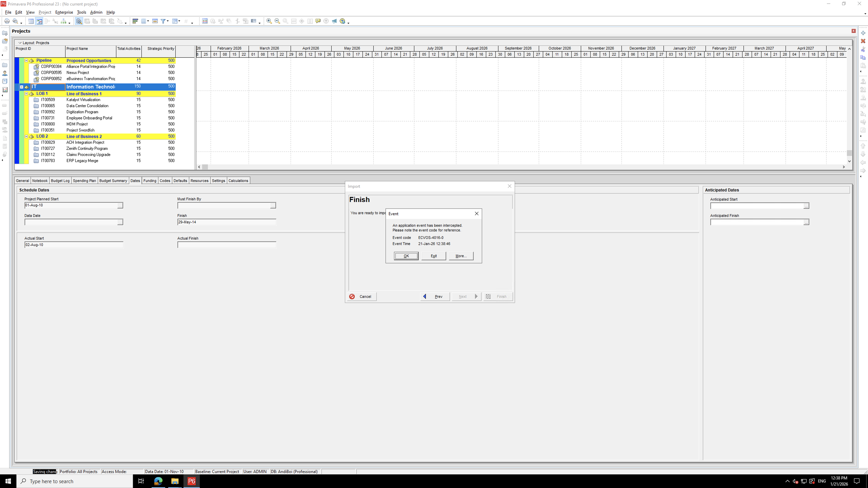Click the More... button
Viewport: 868px width, 488px height.
tap(461, 256)
